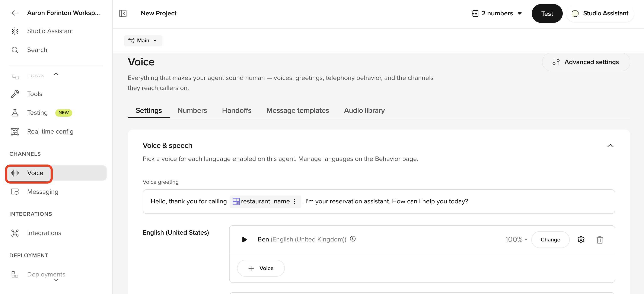
Task: Switch to the Message templates tab
Action: [x=297, y=110]
